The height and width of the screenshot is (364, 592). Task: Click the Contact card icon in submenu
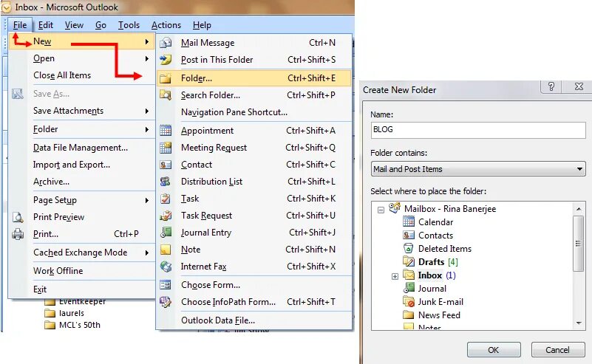[x=166, y=165]
